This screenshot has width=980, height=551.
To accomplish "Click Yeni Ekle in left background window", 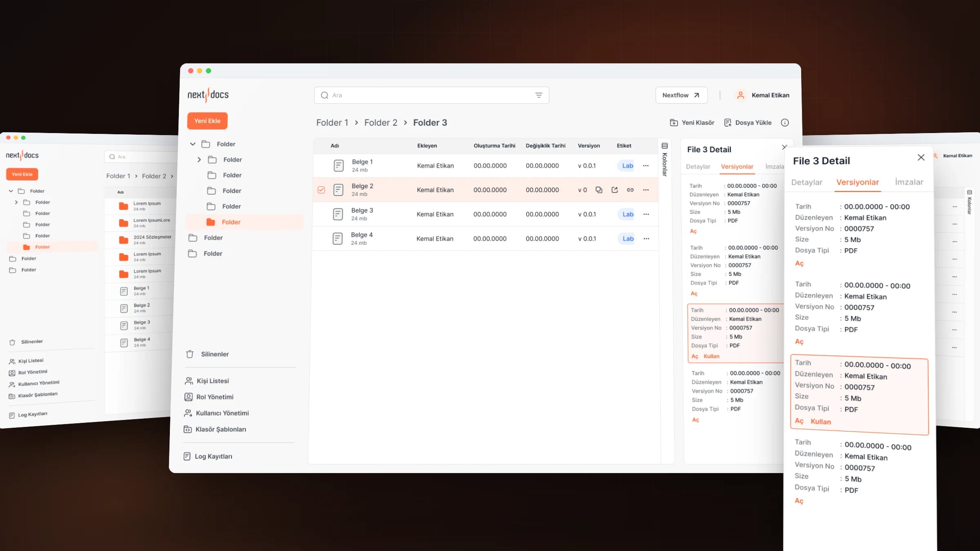I will click(22, 174).
